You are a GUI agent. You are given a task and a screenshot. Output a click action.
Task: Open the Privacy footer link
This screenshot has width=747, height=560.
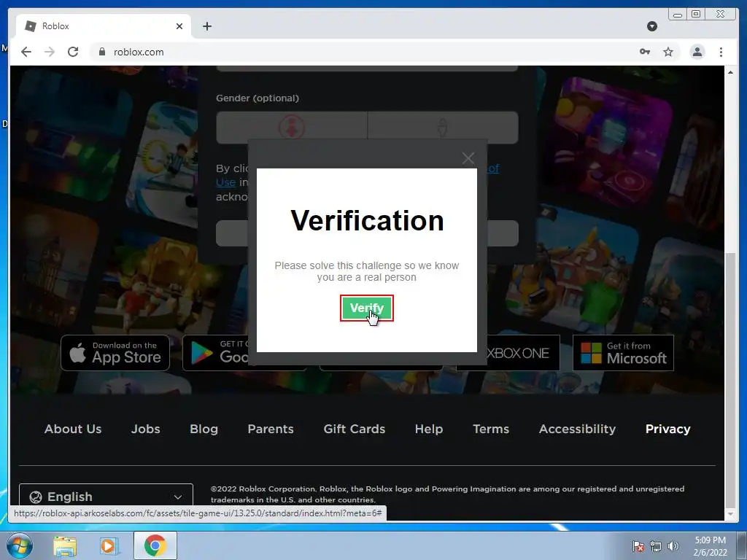coord(668,429)
